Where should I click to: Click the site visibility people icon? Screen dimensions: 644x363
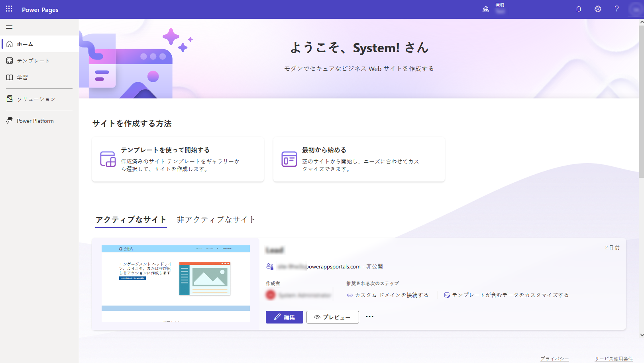[270, 266]
